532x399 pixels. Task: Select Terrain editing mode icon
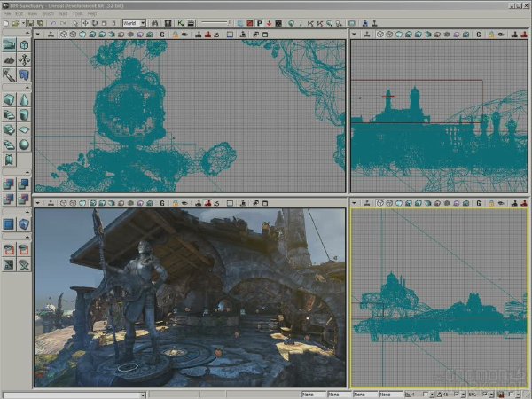coord(9,59)
